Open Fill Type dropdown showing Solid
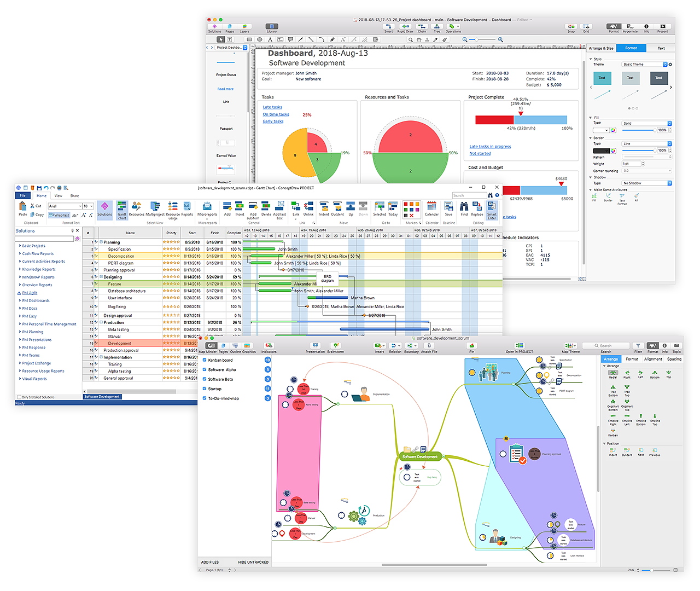The width and height of the screenshot is (700, 591). point(647,123)
